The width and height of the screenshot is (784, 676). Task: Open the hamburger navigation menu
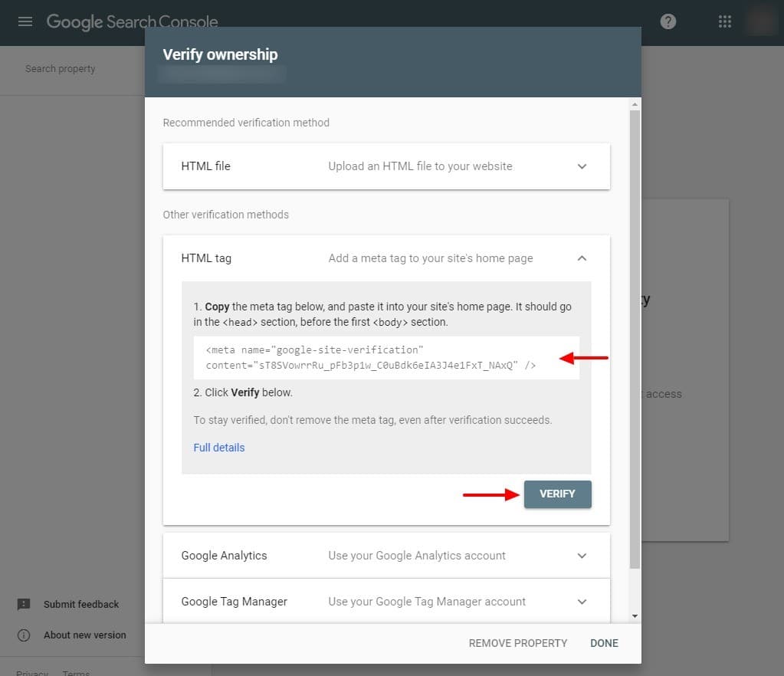coord(25,21)
